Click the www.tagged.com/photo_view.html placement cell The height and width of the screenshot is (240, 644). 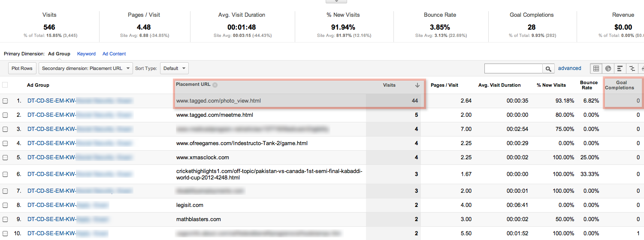click(218, 101)
